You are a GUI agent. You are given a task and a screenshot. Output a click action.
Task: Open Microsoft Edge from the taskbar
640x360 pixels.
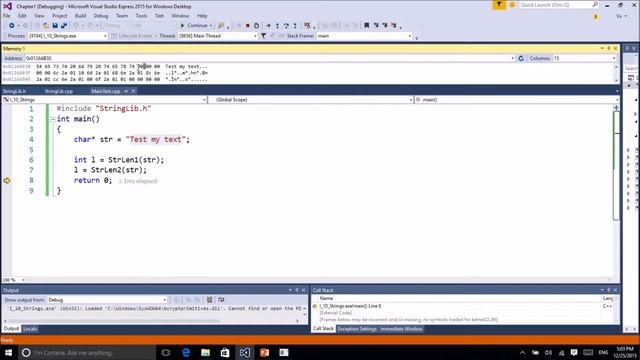186,352
